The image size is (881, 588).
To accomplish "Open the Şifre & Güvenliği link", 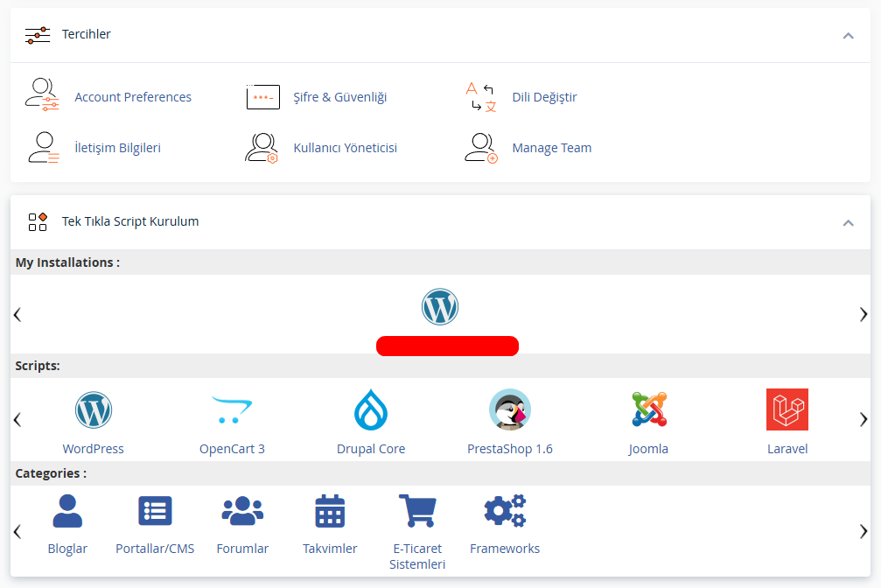I will point(340,97).
